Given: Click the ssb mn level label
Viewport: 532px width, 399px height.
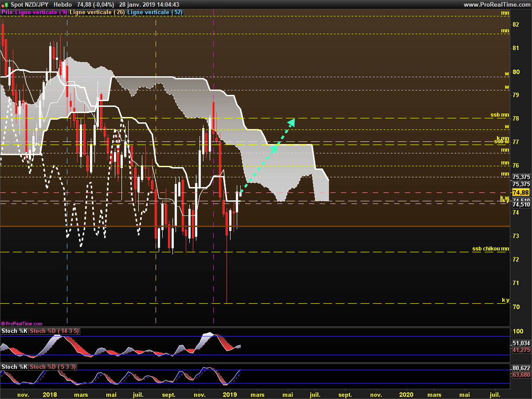Looking at the screenshot, I should click(500, 115).
